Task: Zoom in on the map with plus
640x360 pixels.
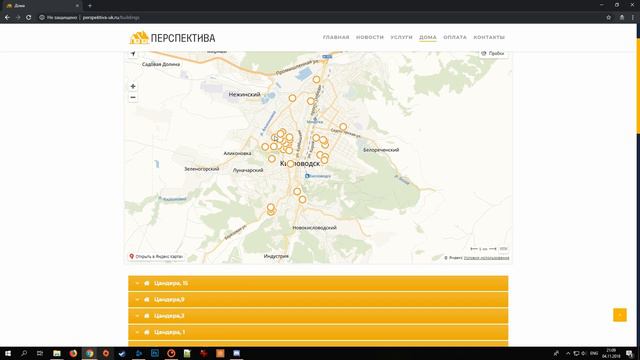Action: pyautogui.click(x=133, y=87)
